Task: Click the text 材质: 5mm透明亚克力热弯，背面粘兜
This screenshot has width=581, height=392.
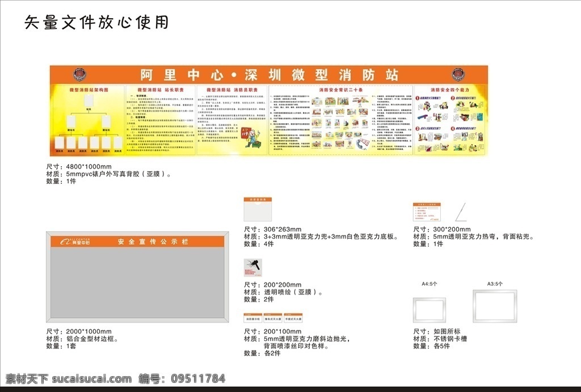Action: tap(474, 237)
